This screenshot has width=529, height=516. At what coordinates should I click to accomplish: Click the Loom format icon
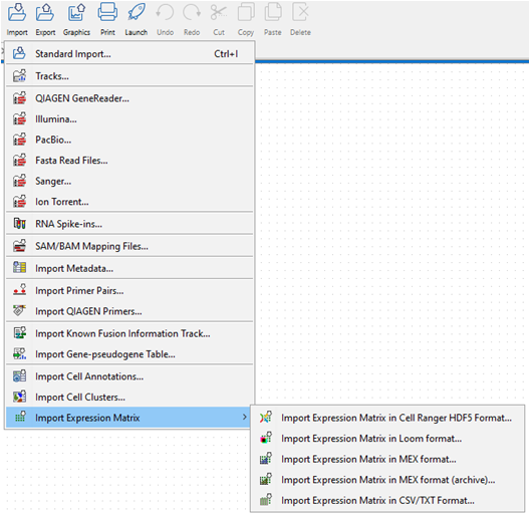pos(266,438)
